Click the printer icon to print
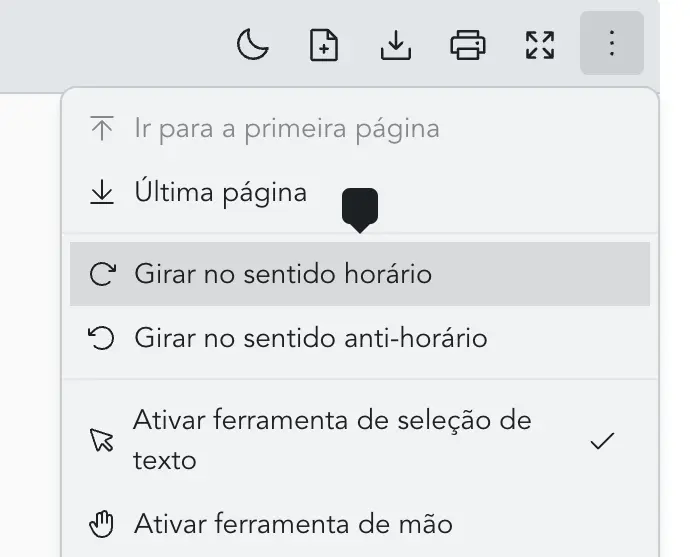 468,45
